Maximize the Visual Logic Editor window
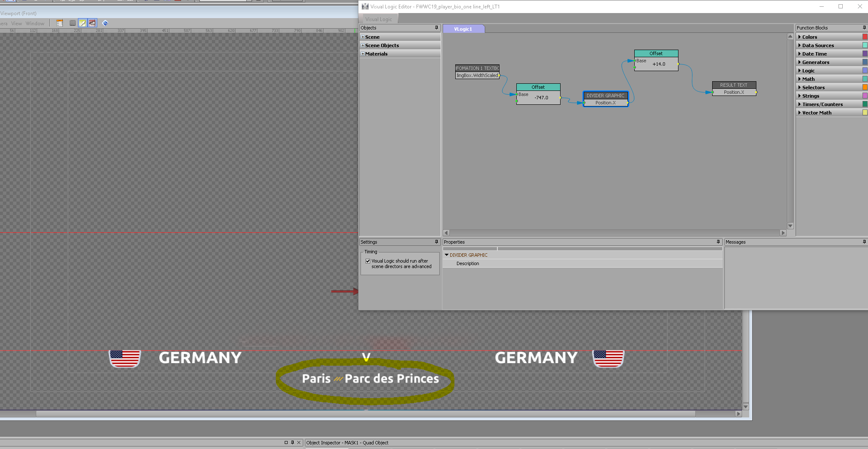868x449 pixels. [841, 6]
